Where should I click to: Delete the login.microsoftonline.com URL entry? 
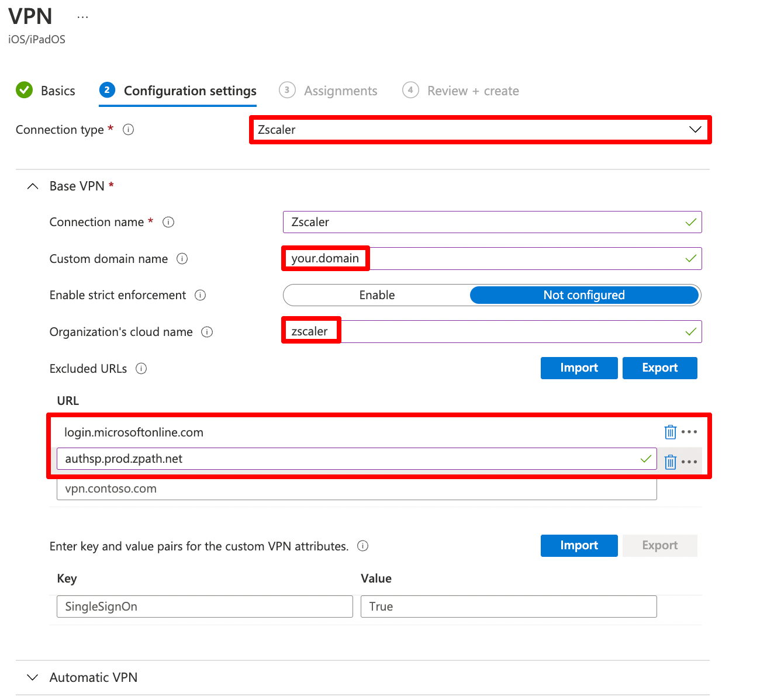(670, 432)
